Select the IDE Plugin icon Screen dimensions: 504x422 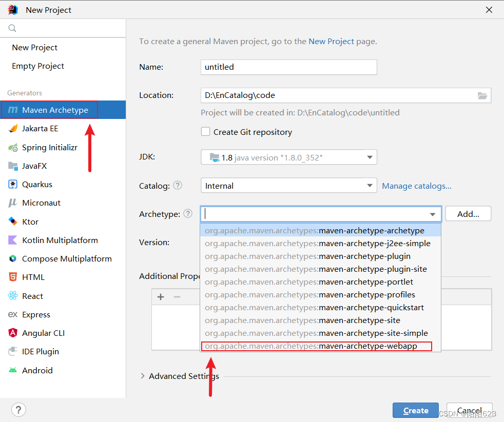pyautogui.click(x=13, y=351)
